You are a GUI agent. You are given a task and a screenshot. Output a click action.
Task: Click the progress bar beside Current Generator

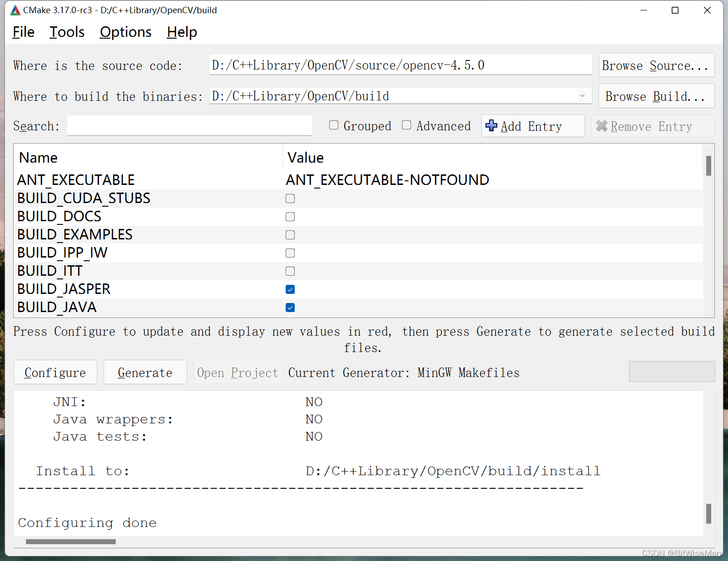[672, 372]
